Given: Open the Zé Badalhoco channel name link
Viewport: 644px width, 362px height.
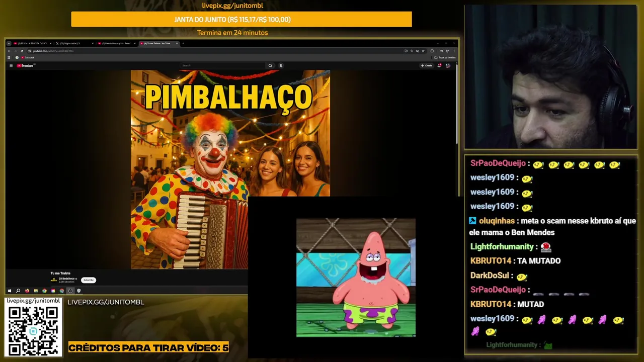Looking at the screenshot, I should pyautogui.click(x=66, y=279).
